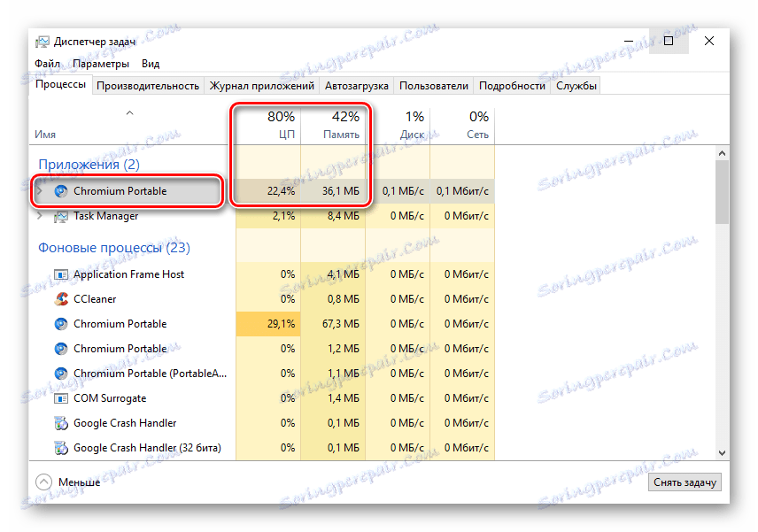Select the Фоновые процессы (23) group header
This screenshot has width=758, height=532.
(114, 248)
